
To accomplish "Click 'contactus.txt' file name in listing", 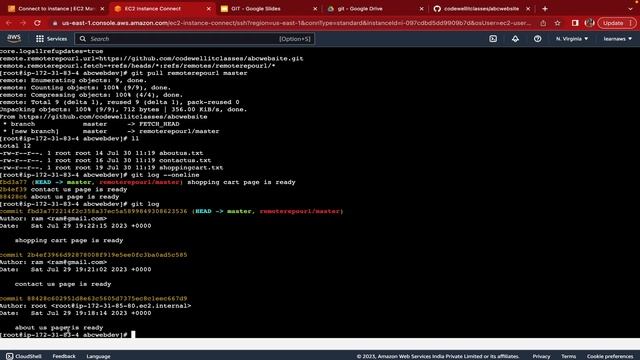I will (185, 160).
